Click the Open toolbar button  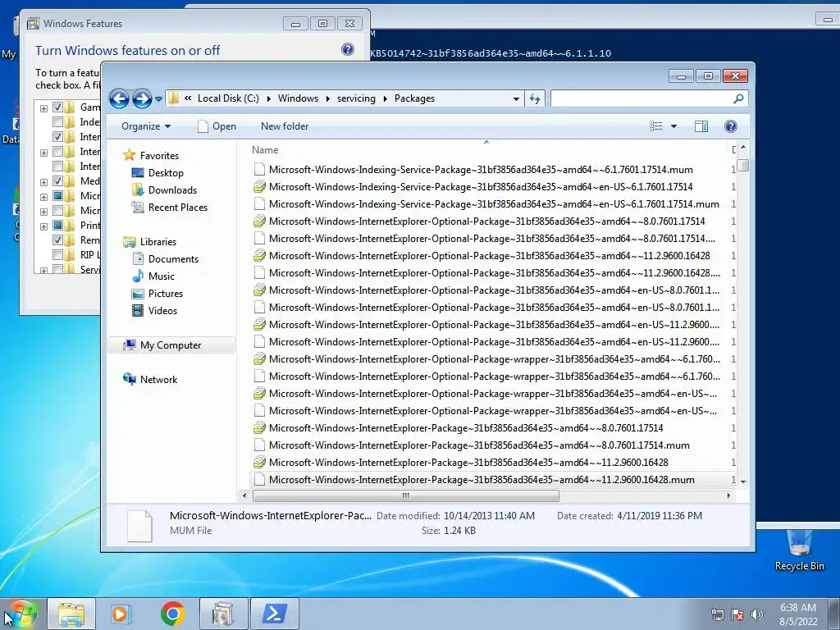[x=217, y=126]
